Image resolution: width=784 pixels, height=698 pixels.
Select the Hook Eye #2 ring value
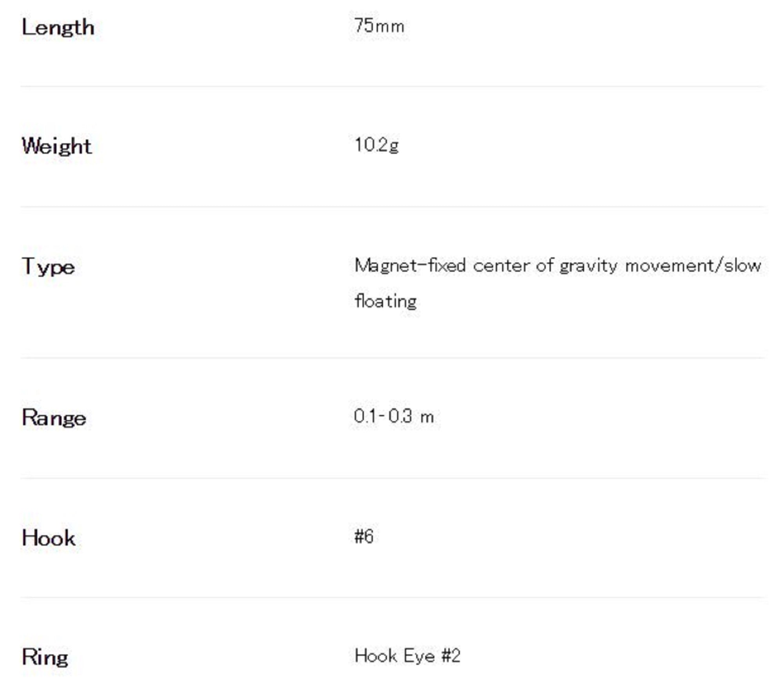point(407,656)
